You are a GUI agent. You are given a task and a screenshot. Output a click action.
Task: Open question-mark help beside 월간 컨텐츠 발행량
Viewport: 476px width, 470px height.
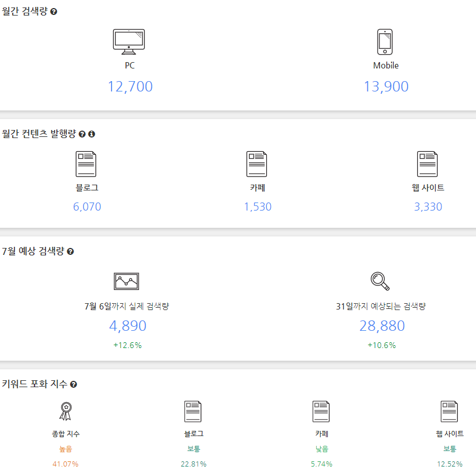[x=82, y=134]
